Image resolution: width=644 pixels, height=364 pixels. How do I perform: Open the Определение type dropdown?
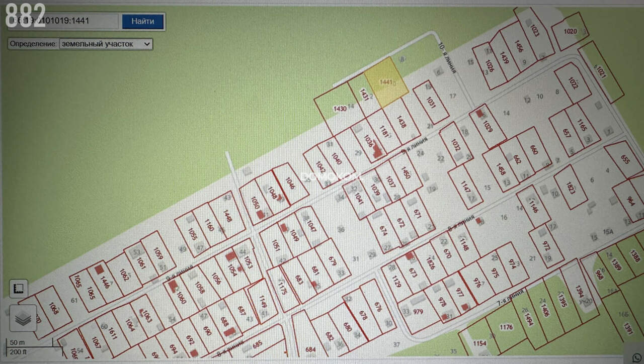coord(106,44)
